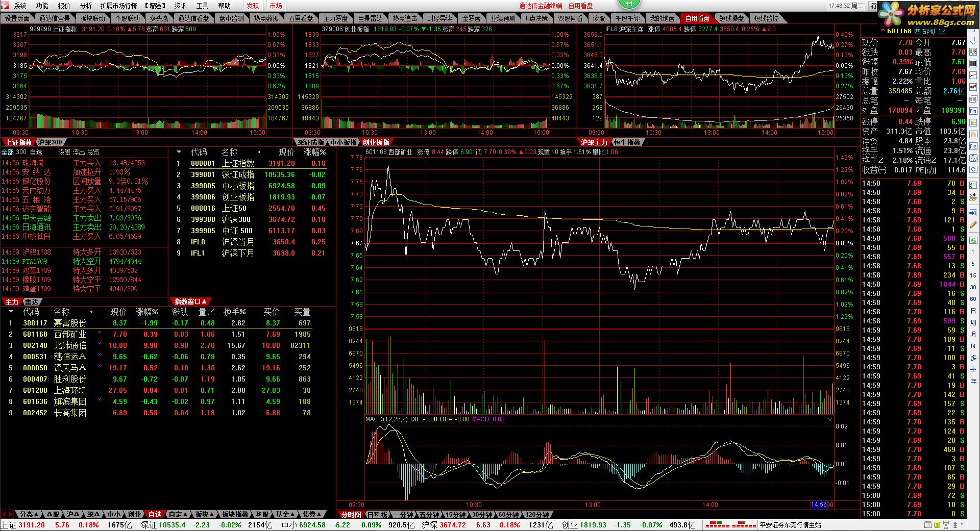Click 设置 in the alert panel header
Viewport: 980px width, 531px height.
point(64,152)
